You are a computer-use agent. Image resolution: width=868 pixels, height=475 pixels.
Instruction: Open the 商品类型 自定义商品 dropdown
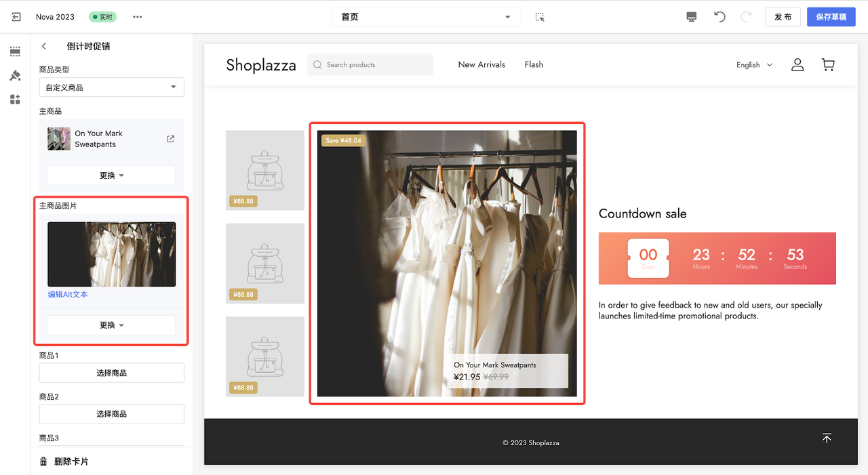111,87
